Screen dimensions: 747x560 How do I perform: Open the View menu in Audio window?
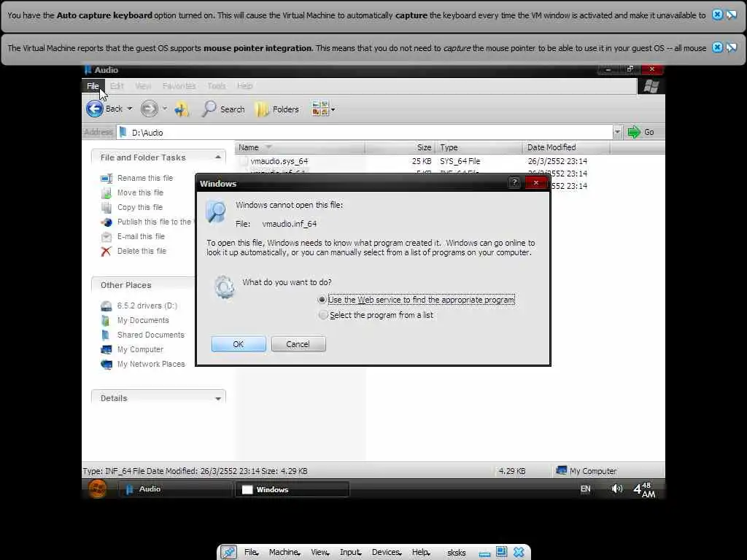point(143,86)
